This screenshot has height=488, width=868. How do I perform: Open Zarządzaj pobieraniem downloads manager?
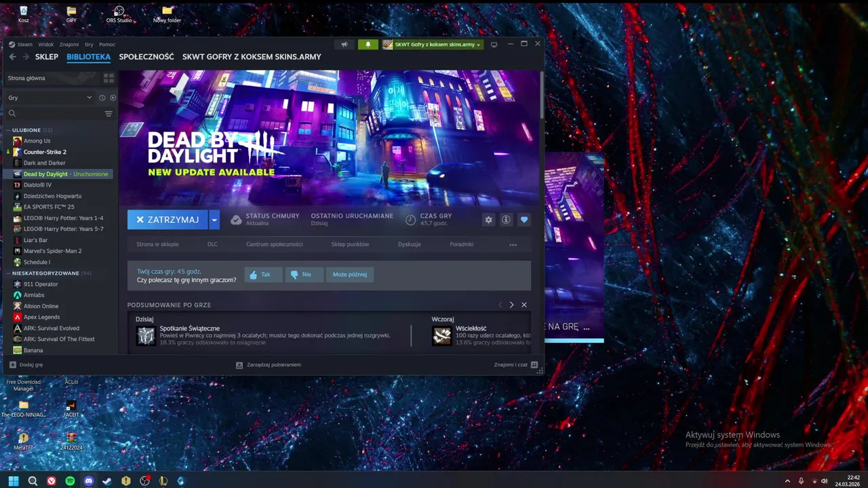pyautogui.click(x=269, y=365)
